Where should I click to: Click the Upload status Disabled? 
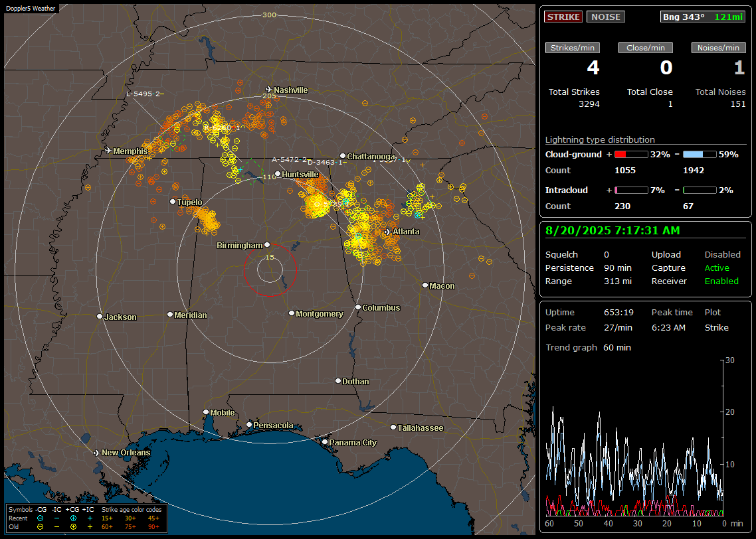(722, 255)
